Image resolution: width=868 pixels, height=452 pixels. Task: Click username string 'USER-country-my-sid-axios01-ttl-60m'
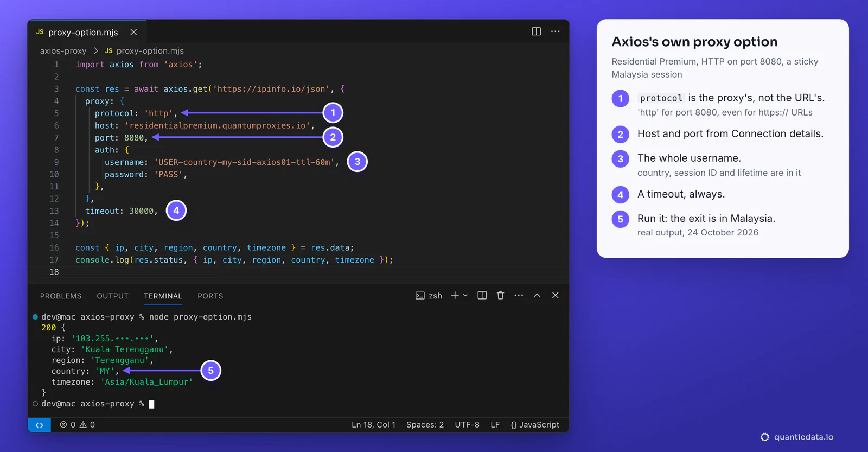(x=244, y=162)
